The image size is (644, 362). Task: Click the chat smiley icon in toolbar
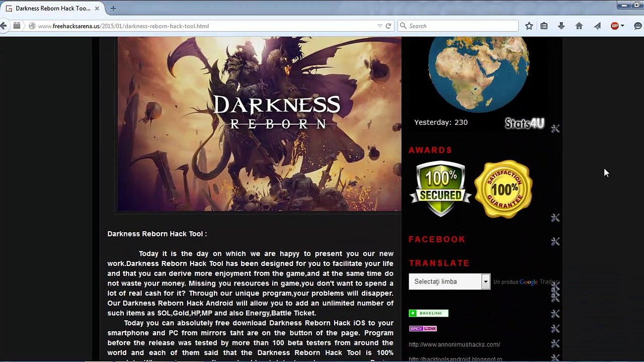point(638,26)
